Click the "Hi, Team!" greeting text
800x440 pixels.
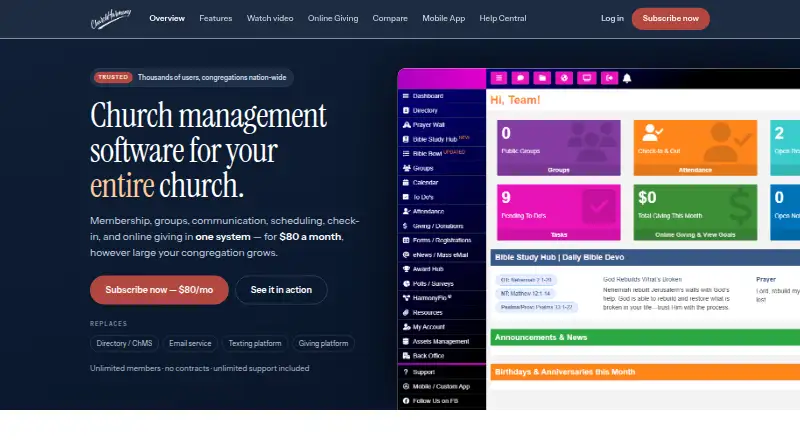(515, 100)
